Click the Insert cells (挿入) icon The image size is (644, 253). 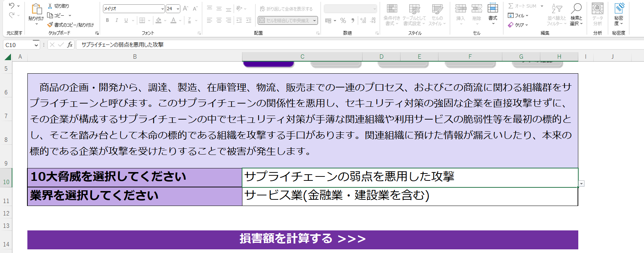(x=461, y=8)
